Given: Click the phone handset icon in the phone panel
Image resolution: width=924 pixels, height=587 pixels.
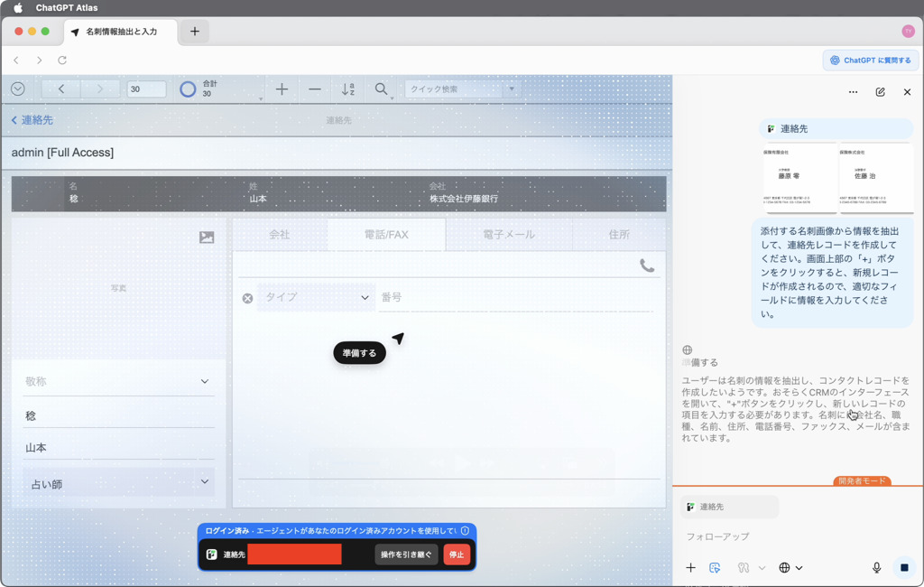Looking at the screenshot, I should click(x=647, y=266).
